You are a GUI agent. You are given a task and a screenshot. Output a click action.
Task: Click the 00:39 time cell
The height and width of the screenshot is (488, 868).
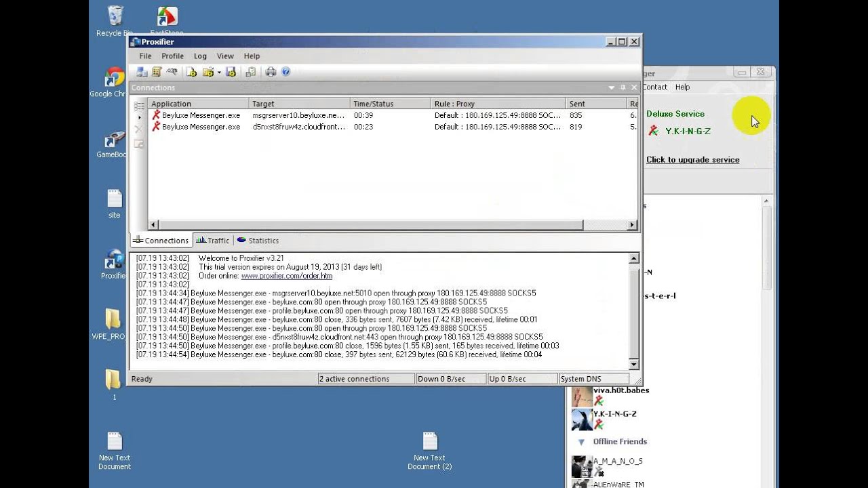point(363,115)
